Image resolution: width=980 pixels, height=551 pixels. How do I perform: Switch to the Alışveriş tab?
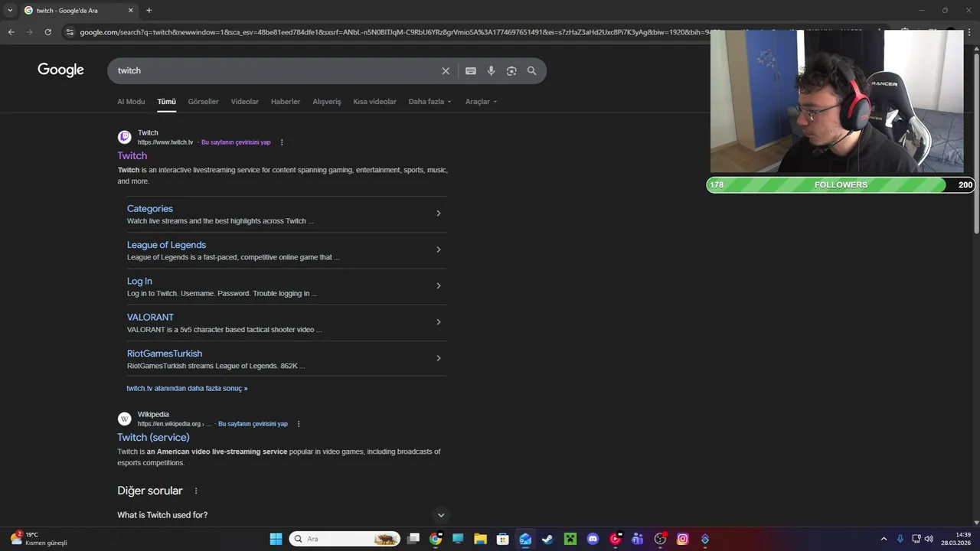(327, 102)
